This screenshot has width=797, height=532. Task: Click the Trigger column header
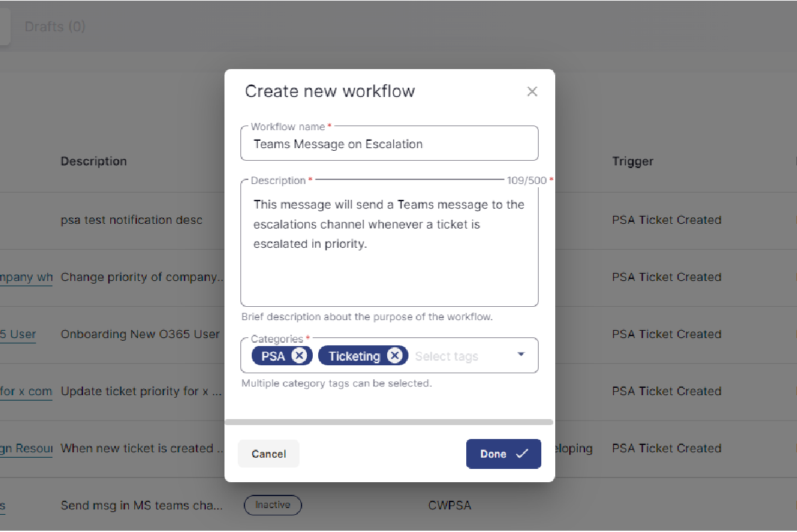point(632,161)
